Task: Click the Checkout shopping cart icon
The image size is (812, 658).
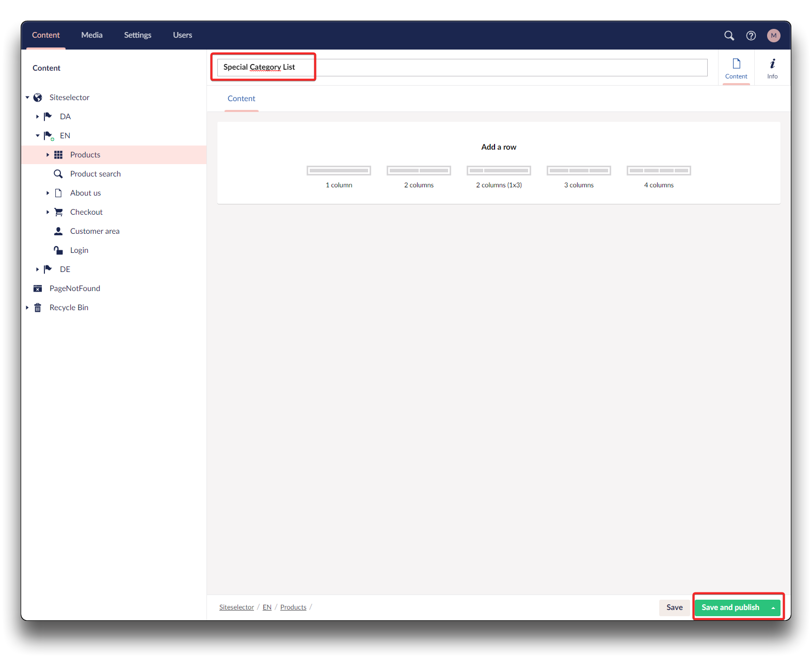Action: [58, 212]
